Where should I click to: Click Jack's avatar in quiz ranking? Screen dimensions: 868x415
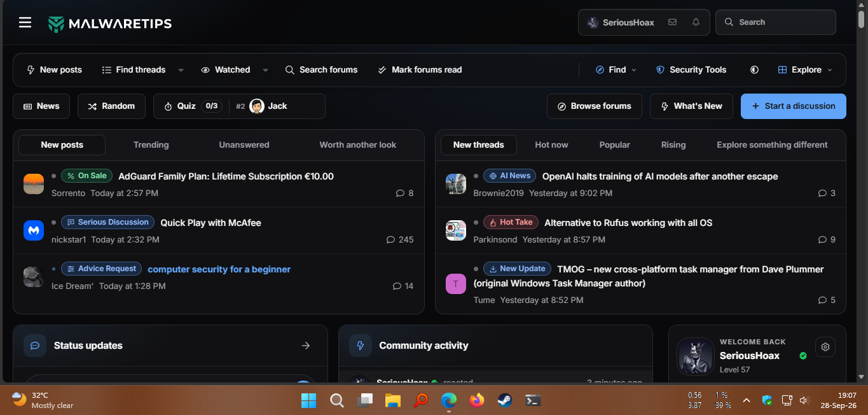(x=257, y=106)
